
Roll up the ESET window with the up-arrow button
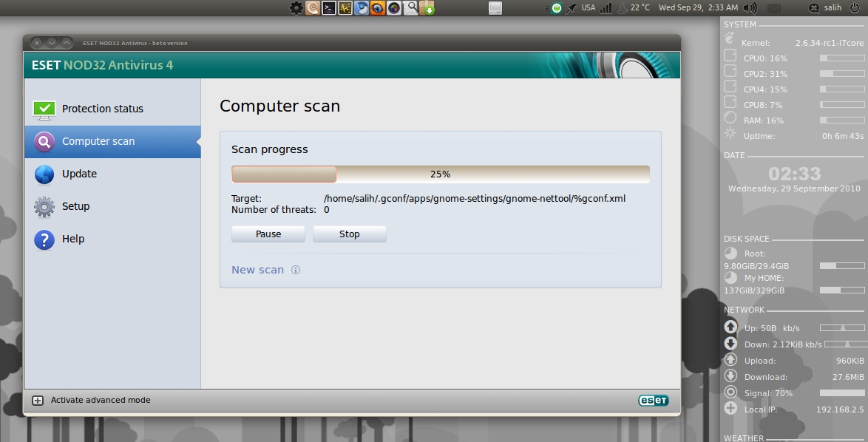pyautogui.click(x=67, y=43)
